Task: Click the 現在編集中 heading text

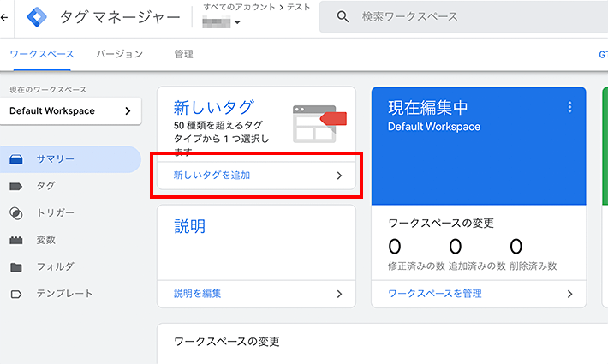Action: (428, 108)
